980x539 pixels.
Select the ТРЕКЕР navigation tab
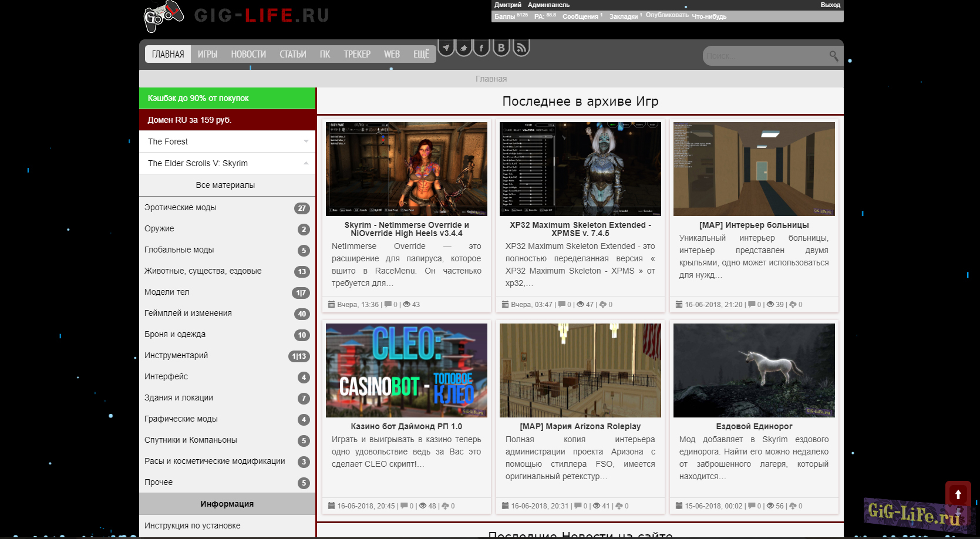point(357,54)
